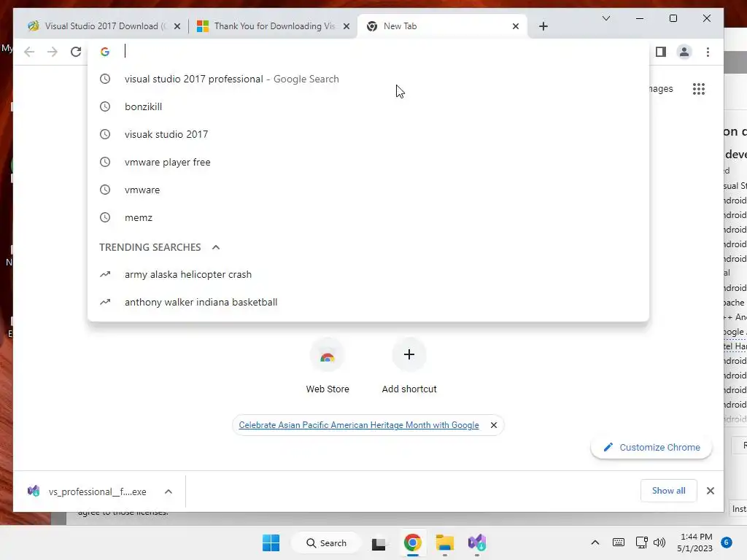Open the network status tray icon
The width and height of the screenshot is (747, 560).
point(641,542)
